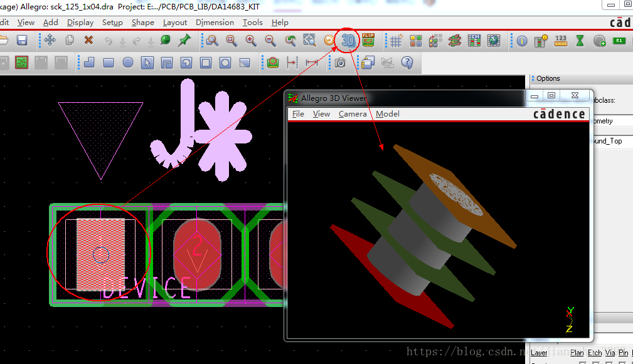Open View menu in 3D Viewer

pyautogui.click(x=321, y=114)
